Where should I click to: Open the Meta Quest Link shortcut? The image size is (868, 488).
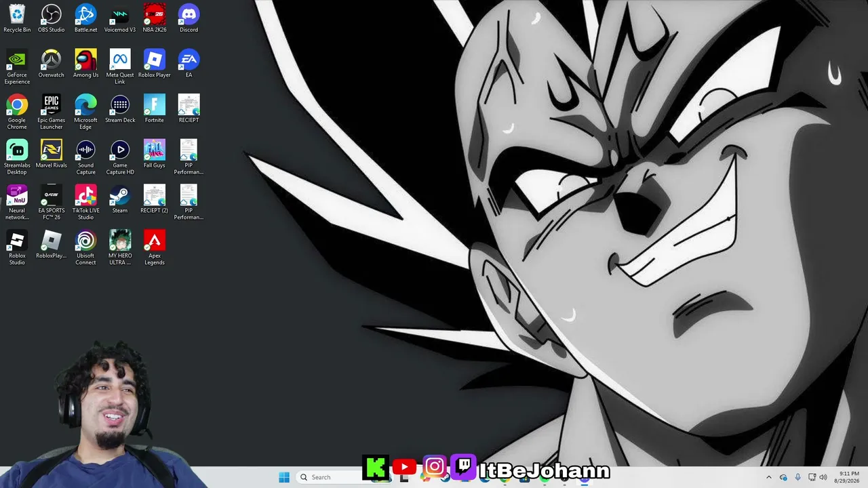pyautogui.click(x=120, y=66)
